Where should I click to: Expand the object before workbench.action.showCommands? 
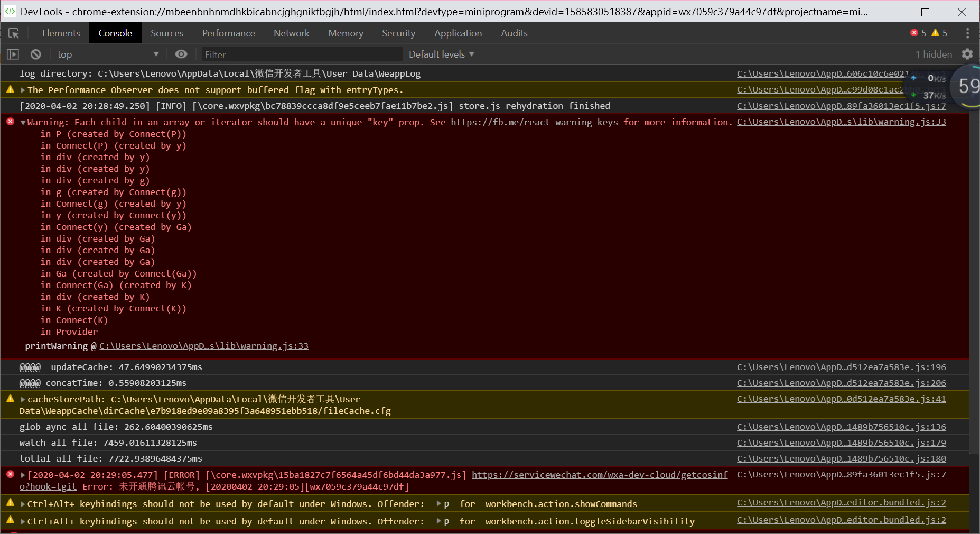[x=438, y=504]
